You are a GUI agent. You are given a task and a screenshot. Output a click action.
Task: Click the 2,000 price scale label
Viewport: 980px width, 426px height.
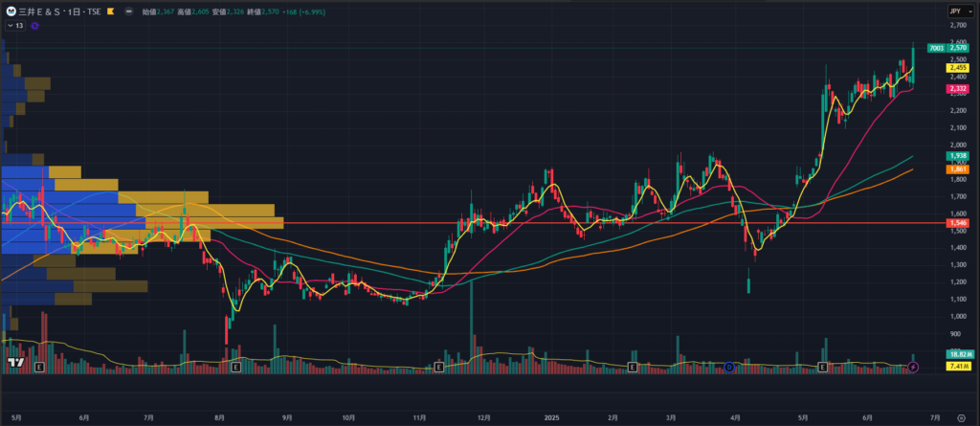coord(958,146)
